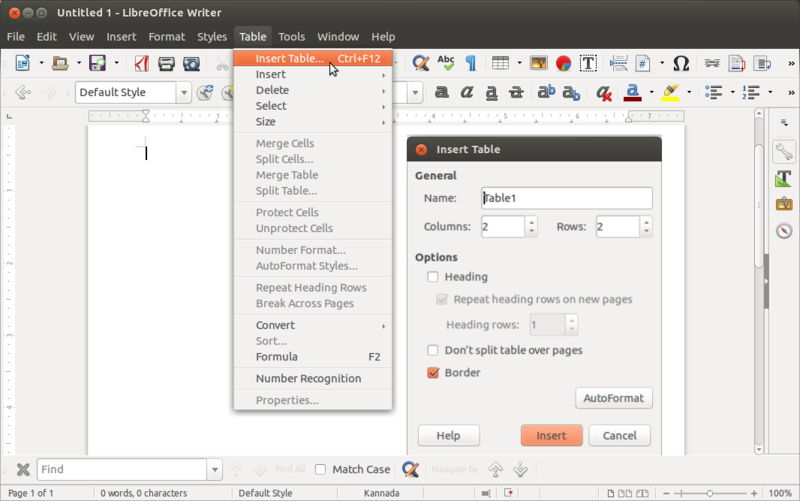800x501 pixels.
Task: Open sidebar Properties wrench icon
Action: (x=784, y=152)
